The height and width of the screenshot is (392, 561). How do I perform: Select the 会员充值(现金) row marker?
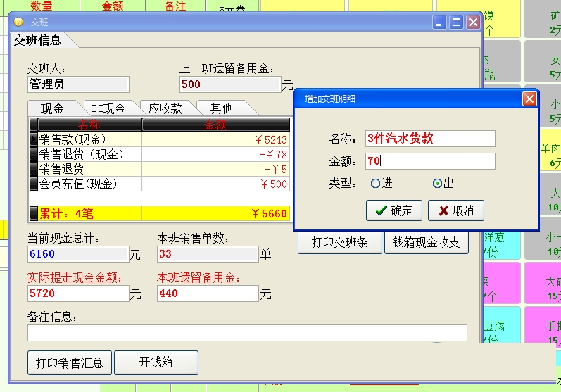pos(34,184)
